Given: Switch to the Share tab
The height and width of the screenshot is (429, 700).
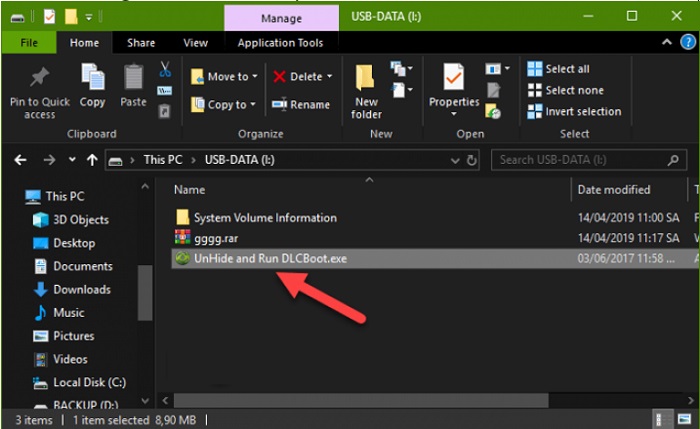Looking at the screenshot, I should [x=141, y=43].
